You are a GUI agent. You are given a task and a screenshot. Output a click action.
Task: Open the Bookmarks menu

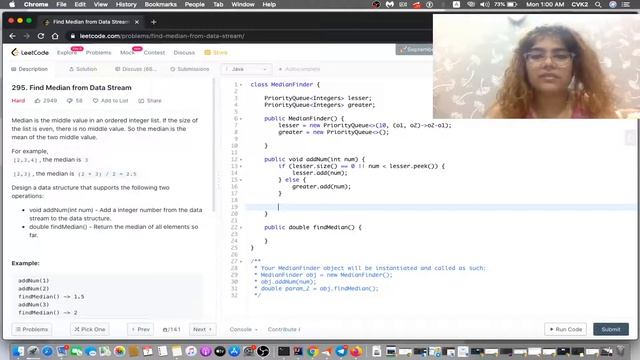[x=160, y=4]
